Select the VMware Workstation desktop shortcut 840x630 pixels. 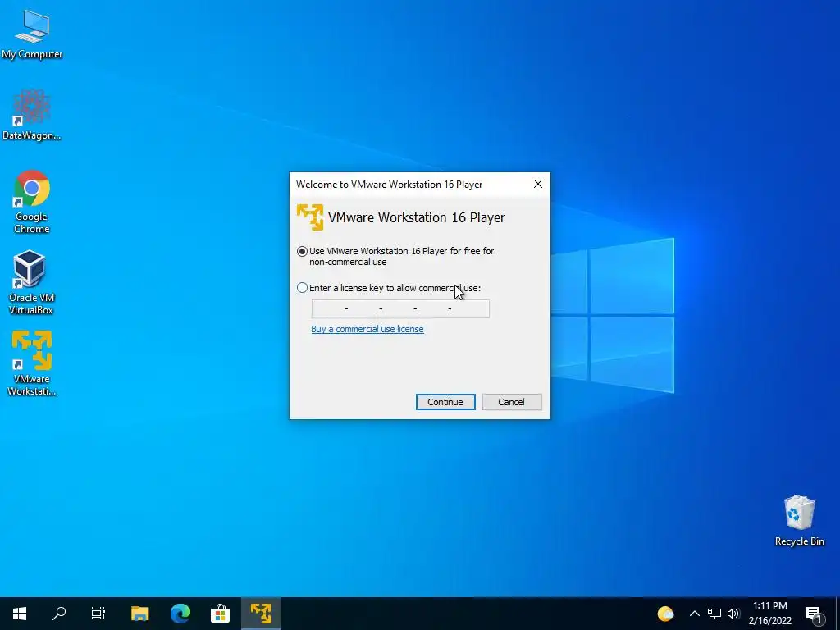point(32,363)
